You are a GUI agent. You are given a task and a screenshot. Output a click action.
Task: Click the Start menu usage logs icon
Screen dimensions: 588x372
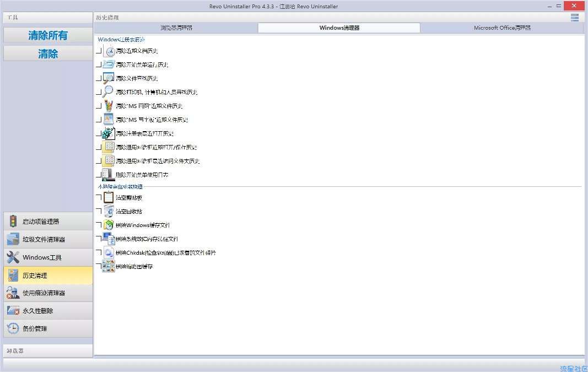click(109, 175)
